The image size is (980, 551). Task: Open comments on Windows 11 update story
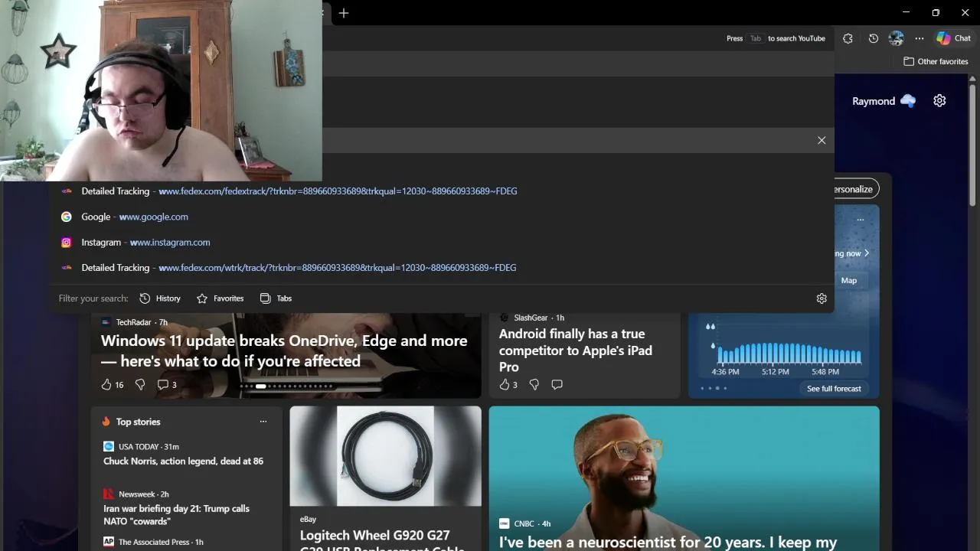click(167, 384)
